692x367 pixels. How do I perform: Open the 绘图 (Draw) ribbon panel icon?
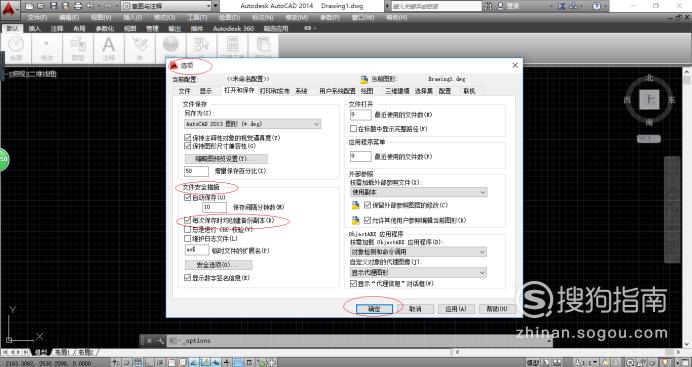pyautogui.click(x=16, y=44)
